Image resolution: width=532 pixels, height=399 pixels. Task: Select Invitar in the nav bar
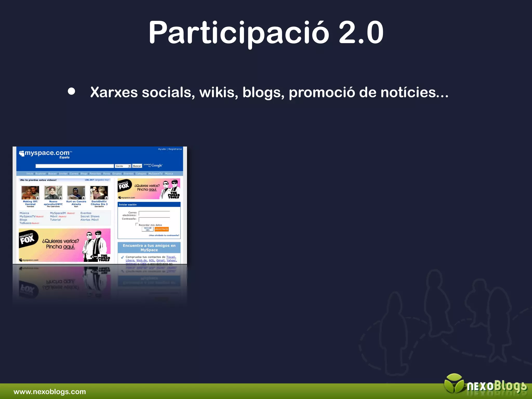(63, 174)
